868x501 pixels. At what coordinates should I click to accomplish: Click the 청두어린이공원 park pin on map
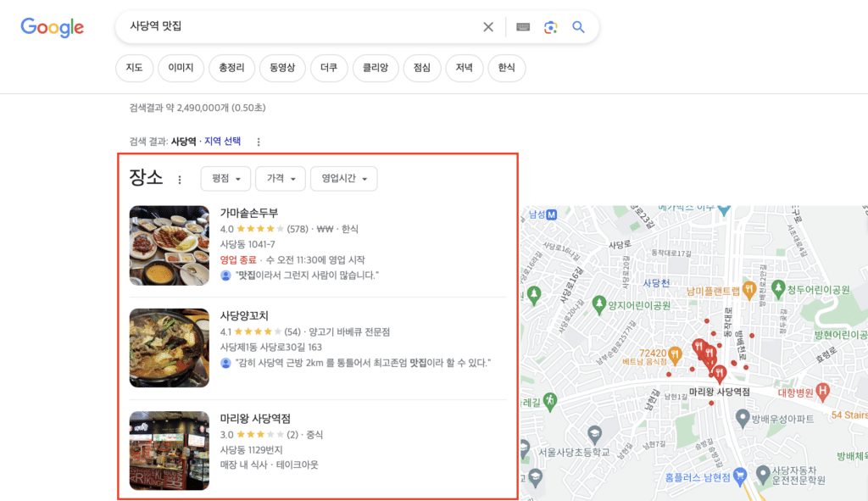pos(778,288)
